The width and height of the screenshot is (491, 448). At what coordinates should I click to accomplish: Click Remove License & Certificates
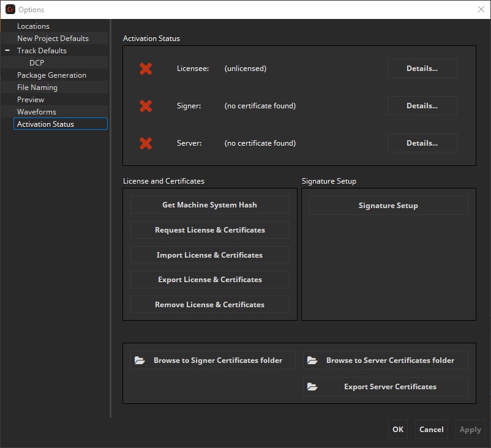(x=209, y=305)
